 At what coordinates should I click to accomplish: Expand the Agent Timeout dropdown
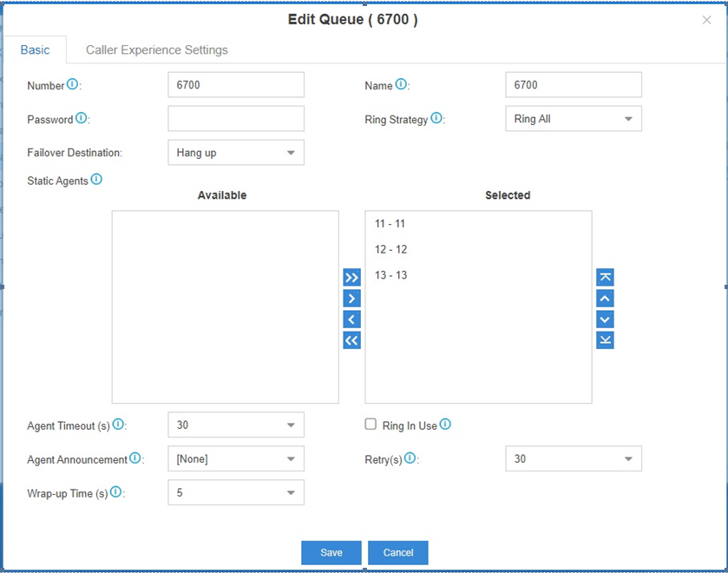coord(236,425)
